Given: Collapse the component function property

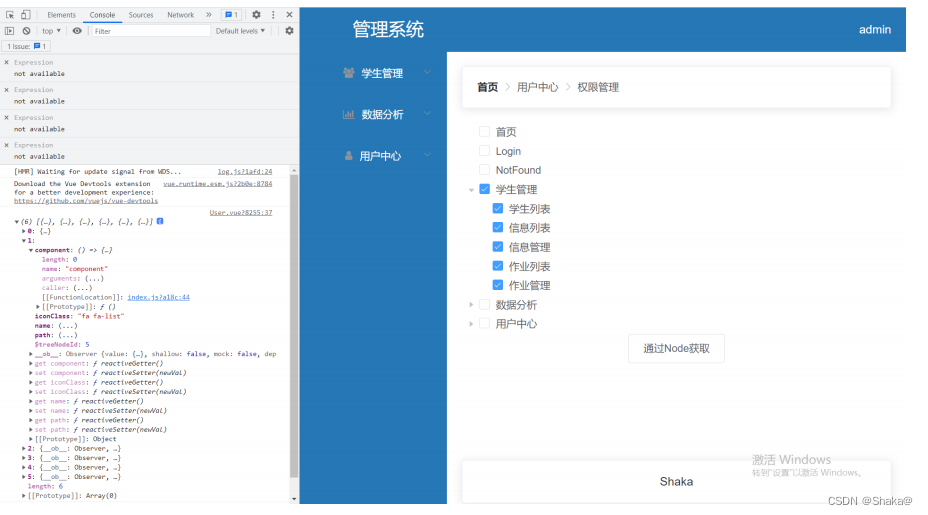Looking at the screenshot, I should [x=31, y=250].
